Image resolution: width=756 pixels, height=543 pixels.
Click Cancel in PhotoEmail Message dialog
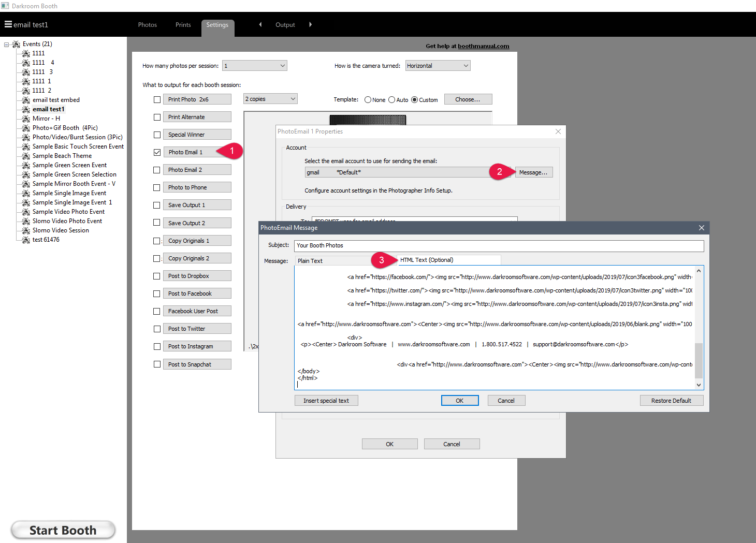(x=506, y=401)
